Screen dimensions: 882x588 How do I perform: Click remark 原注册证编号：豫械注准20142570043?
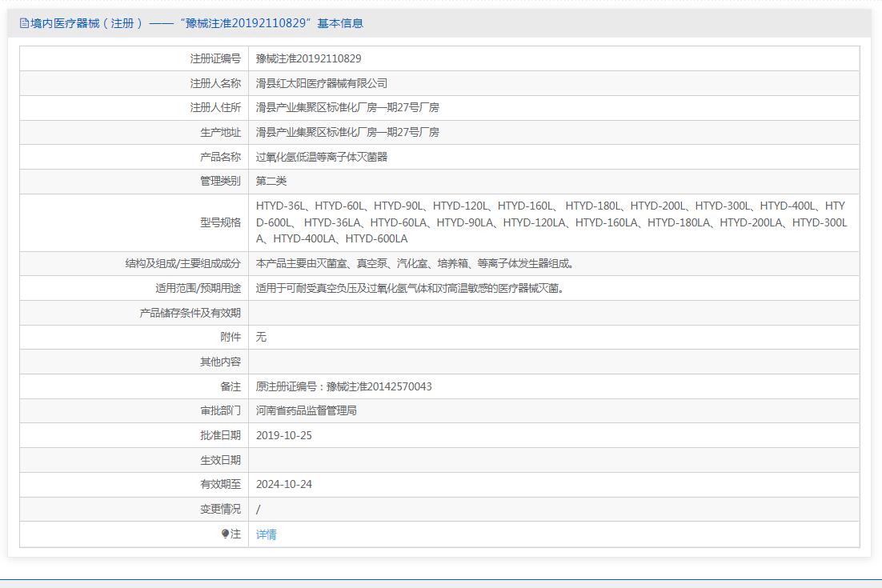point(343,386)
